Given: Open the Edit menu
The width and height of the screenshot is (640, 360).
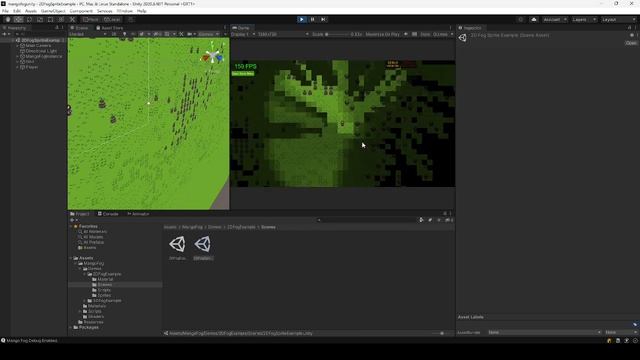Looking at the screenshot, I should [x=17, y=11].
